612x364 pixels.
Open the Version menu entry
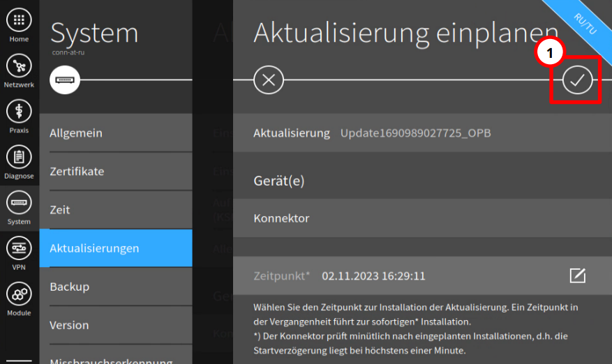pyautogui.click(x=116, y=325)
